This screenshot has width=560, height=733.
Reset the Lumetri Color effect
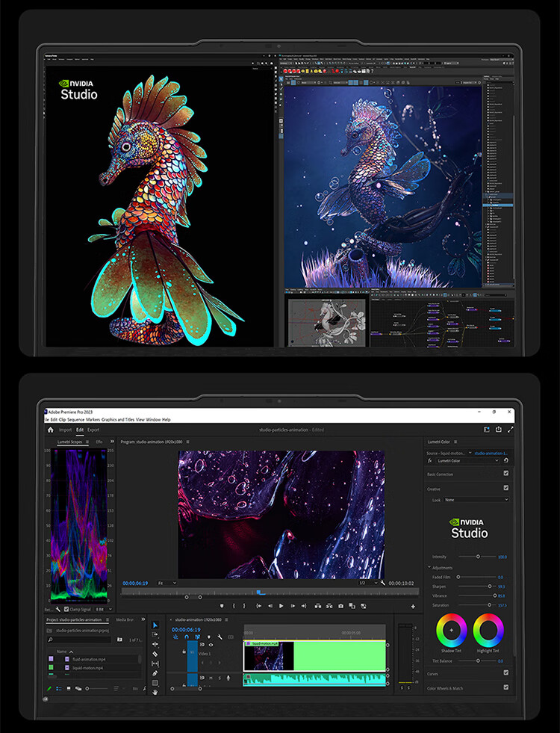pos(505,460)
